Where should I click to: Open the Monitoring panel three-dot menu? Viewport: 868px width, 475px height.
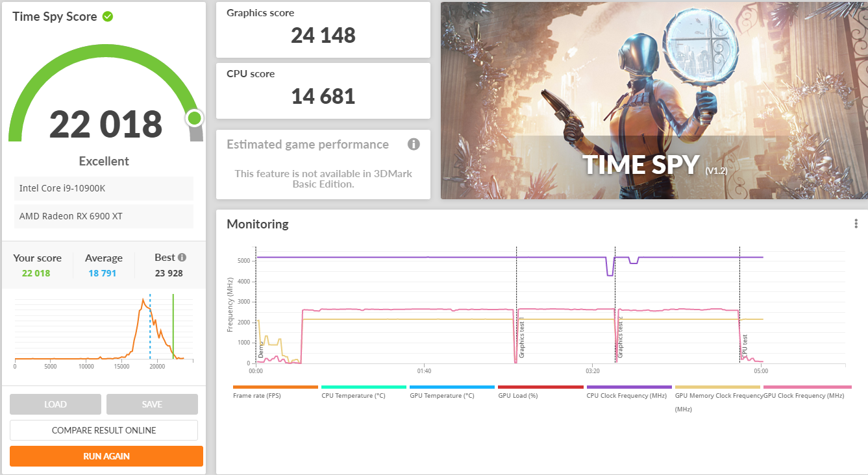(856, 224)
